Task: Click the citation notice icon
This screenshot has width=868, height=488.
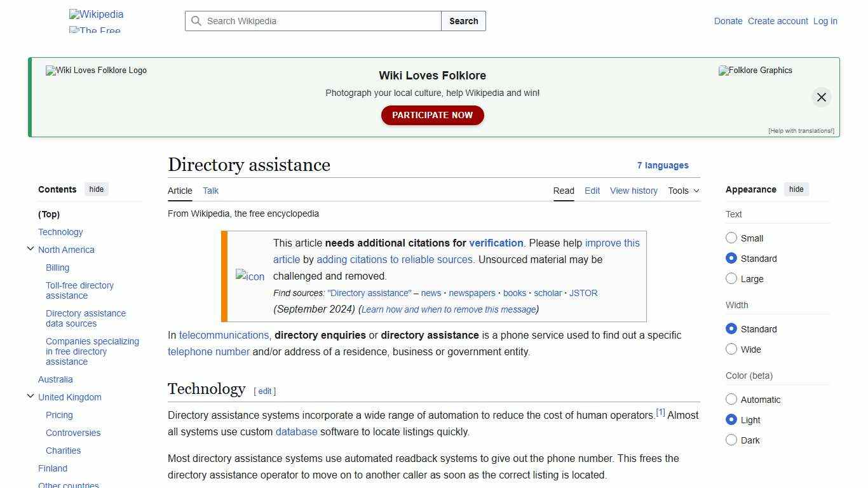Action: (250, 276)
